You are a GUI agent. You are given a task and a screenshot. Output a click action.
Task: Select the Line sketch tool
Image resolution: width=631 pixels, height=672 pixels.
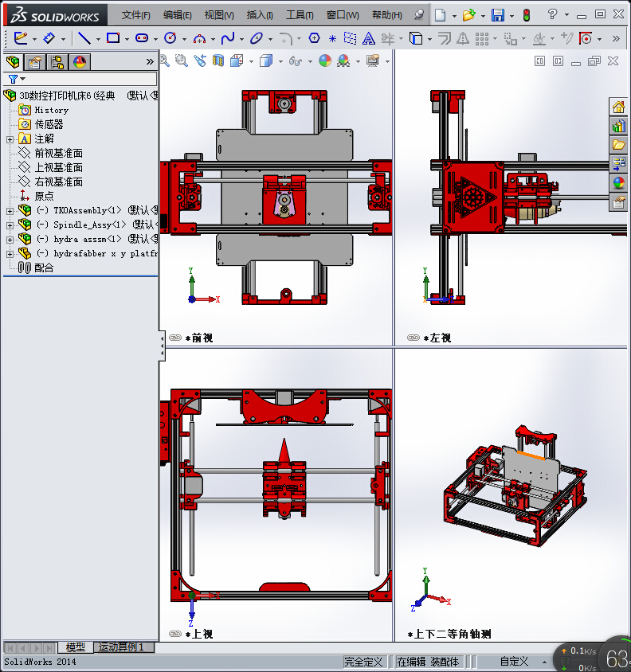click(x=84, y=38)
